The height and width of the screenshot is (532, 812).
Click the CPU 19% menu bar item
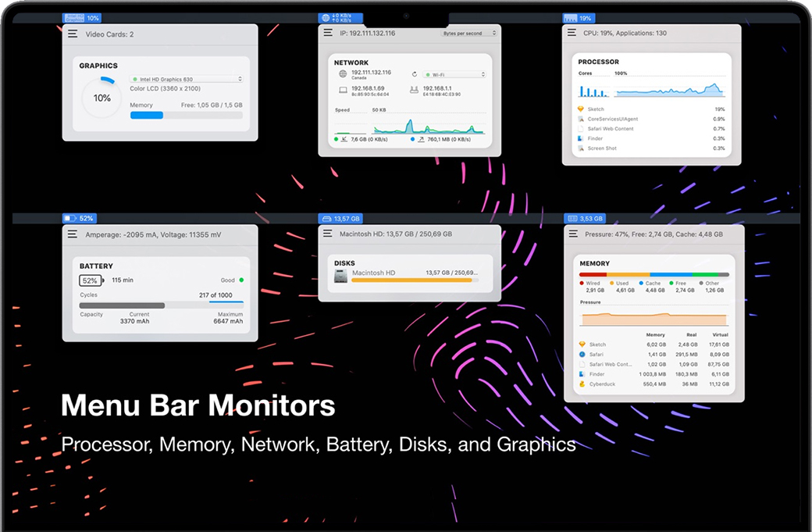pos(579,18)
